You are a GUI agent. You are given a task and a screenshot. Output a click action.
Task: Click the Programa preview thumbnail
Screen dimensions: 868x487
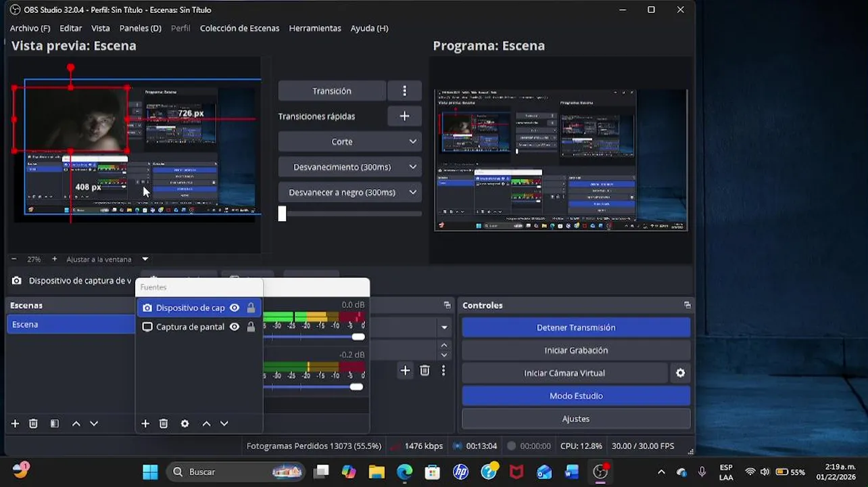pyautogui.click(x=561, y=160)
